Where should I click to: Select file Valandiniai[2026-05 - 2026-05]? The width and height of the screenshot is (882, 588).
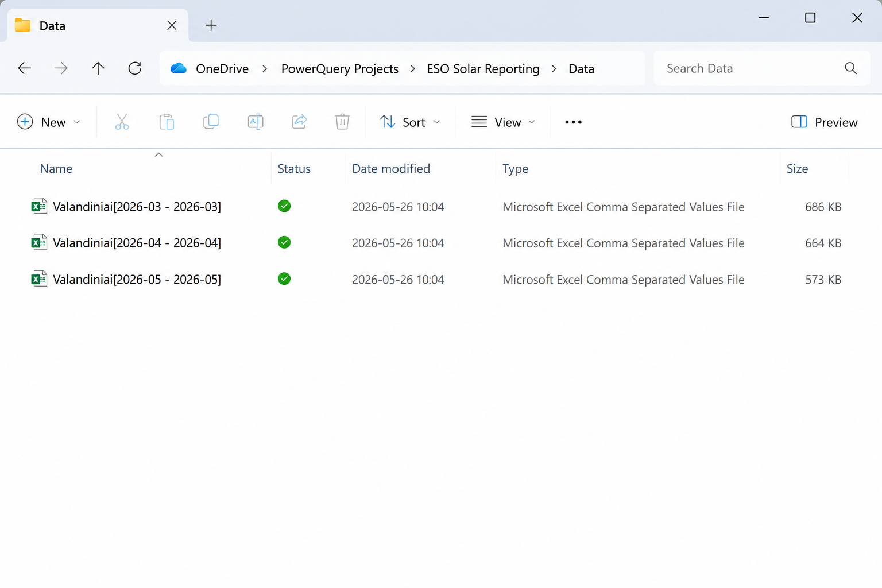pos(137,279)
